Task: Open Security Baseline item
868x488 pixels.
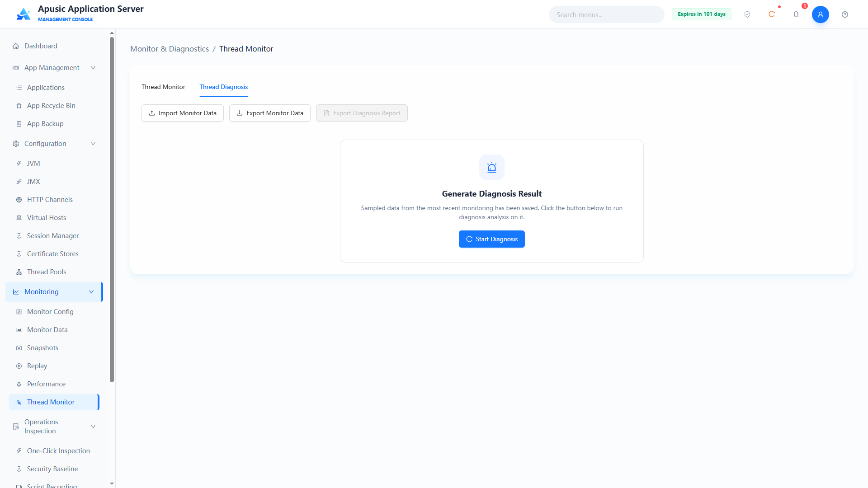Action: coord(54,469)
